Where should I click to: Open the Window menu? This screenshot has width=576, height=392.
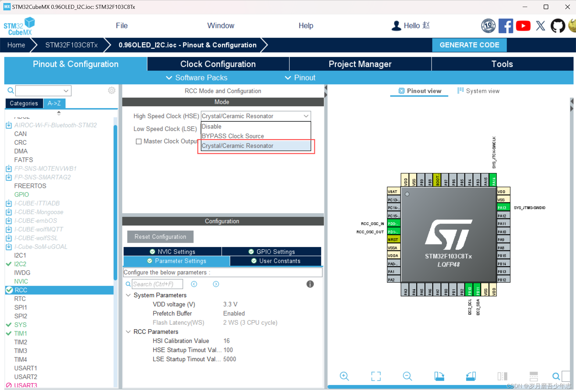point(221,26)
